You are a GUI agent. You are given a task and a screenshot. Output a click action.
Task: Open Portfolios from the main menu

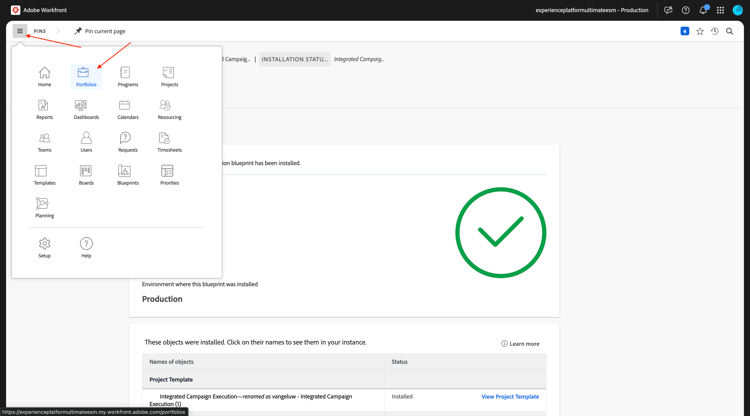click(x=86, y=77)
